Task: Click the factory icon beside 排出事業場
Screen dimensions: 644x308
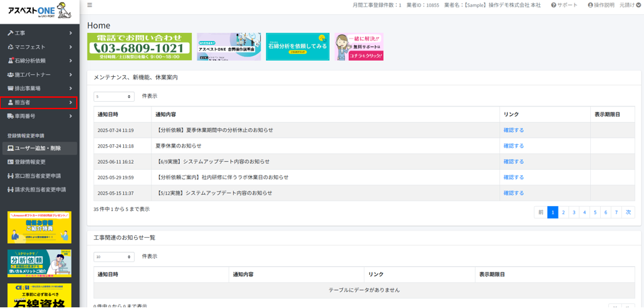Action: click(10, 89)
